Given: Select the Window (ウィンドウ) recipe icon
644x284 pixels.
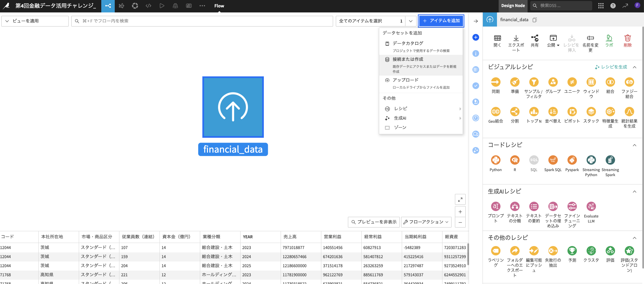Looking at the screenshot, I should [x=591, y=82].
